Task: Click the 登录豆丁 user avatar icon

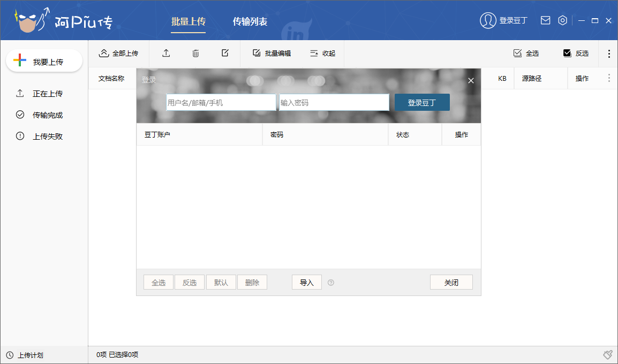Action: tap(488, 20)
